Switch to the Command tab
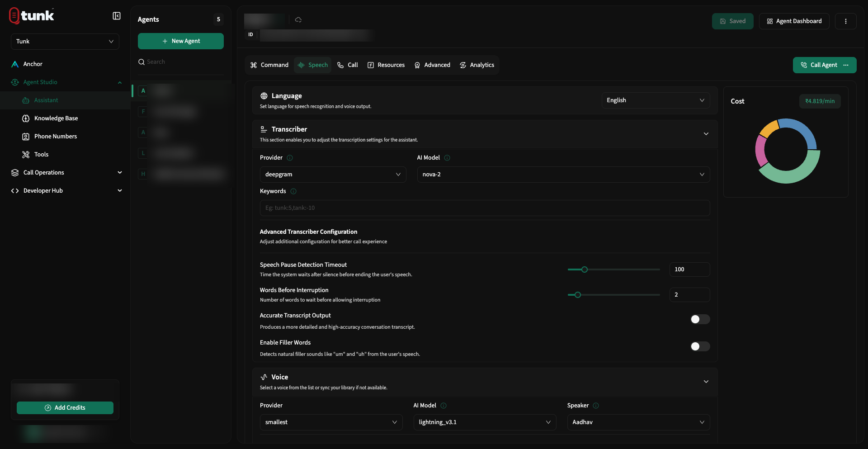The height and width of the screenshot is (449, 868). click(269, 65)
